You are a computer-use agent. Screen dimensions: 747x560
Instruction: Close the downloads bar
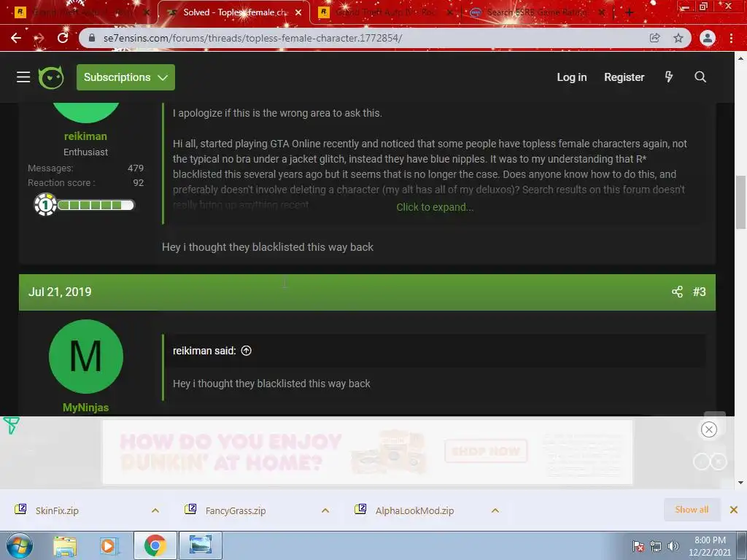(x=734, y=510)
